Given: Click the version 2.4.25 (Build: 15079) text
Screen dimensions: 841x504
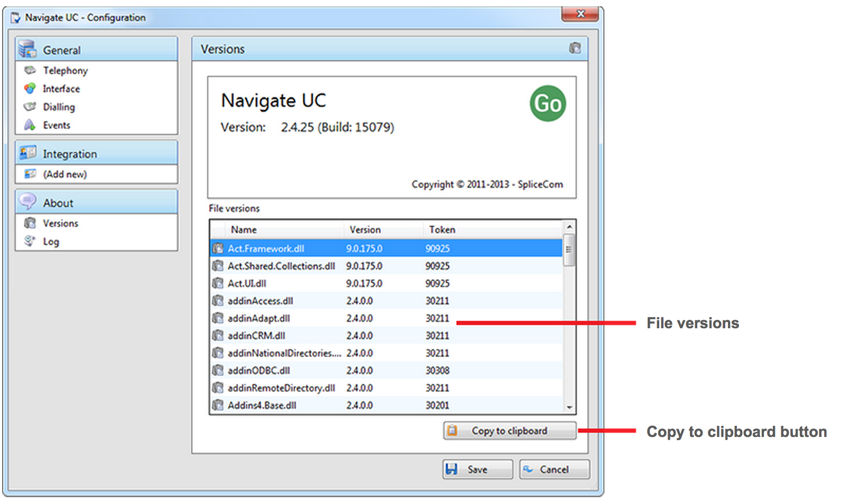Looking at the screenshot, I should click(338, 127).
